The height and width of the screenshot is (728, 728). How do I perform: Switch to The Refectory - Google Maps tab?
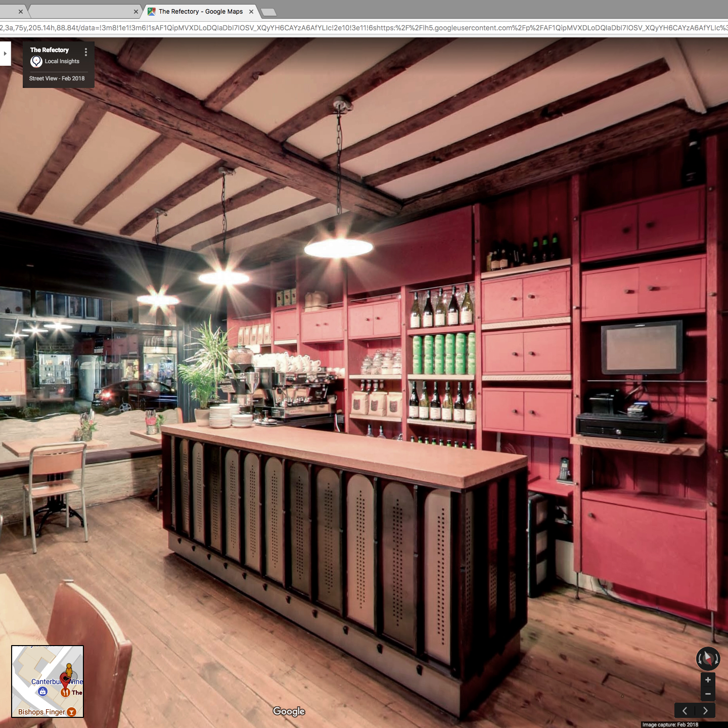point(201,12)
